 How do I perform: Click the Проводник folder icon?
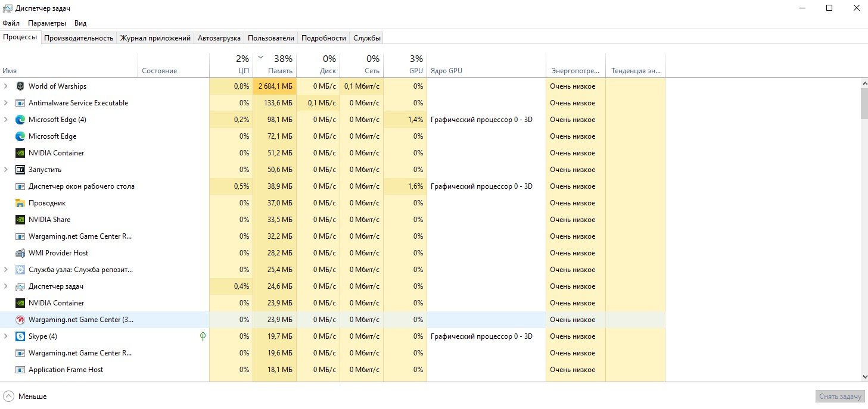click(20, 203)
